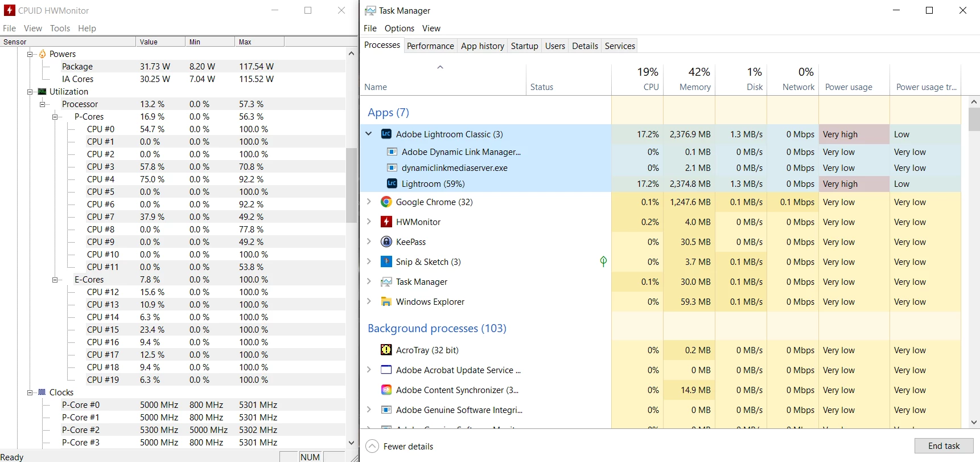Click the Task Manager scrollbar down arrow

974,422
